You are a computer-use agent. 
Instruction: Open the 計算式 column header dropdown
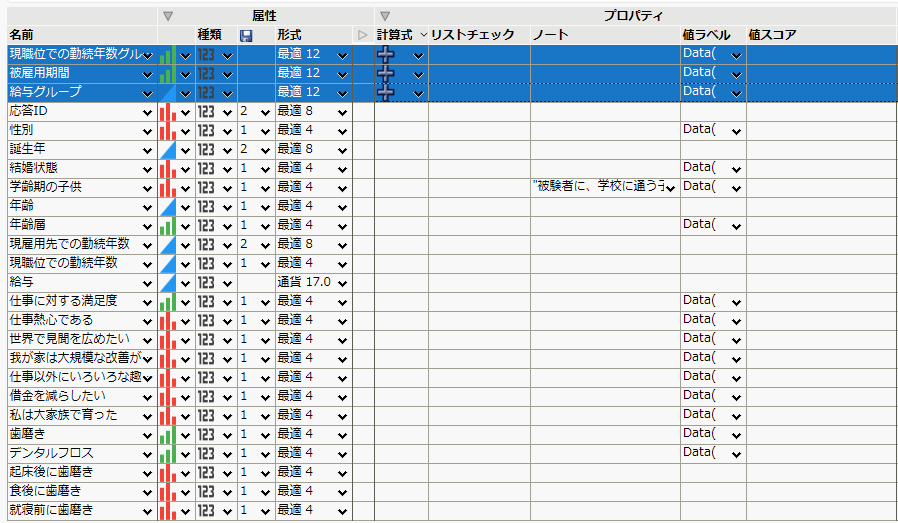click(x=423, y=35)
